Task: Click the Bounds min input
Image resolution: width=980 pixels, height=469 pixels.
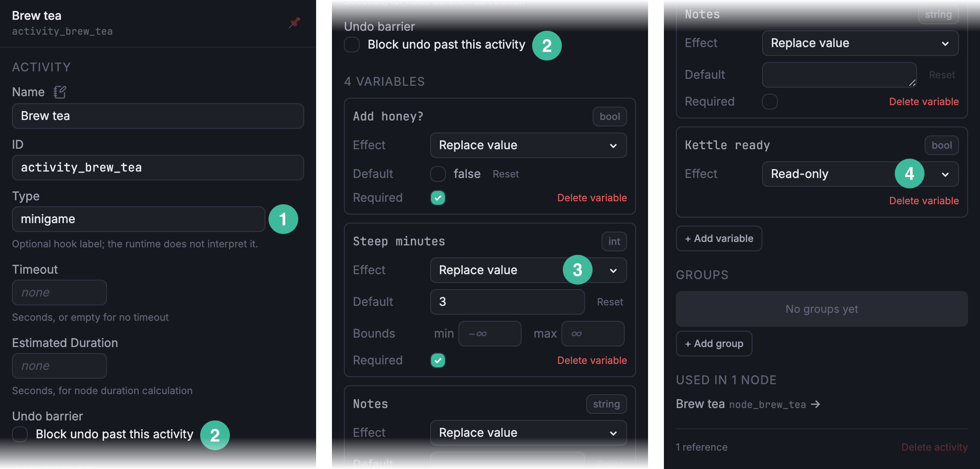Action: (x=490, y=334)
